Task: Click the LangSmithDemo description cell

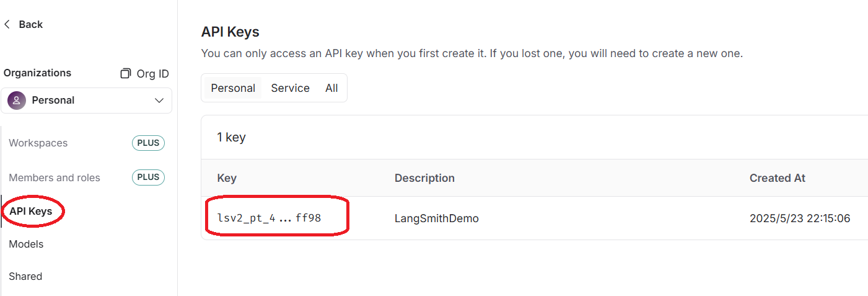Action: 437,218
